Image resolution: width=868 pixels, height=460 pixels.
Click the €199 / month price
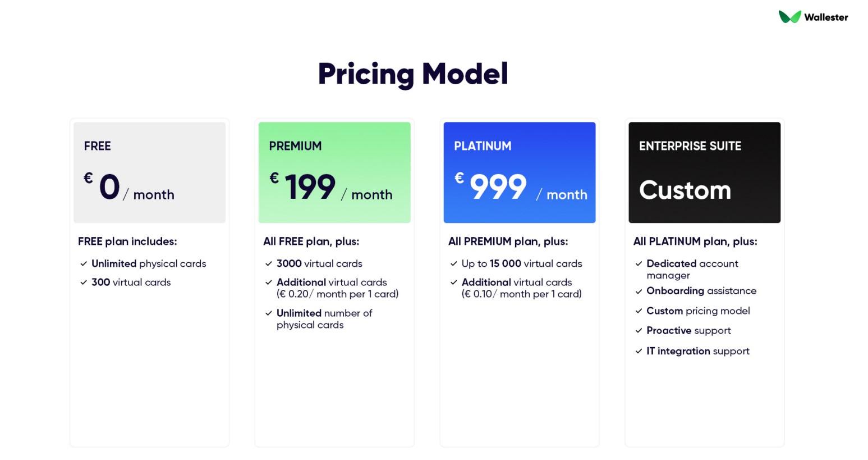coord(331,187)
